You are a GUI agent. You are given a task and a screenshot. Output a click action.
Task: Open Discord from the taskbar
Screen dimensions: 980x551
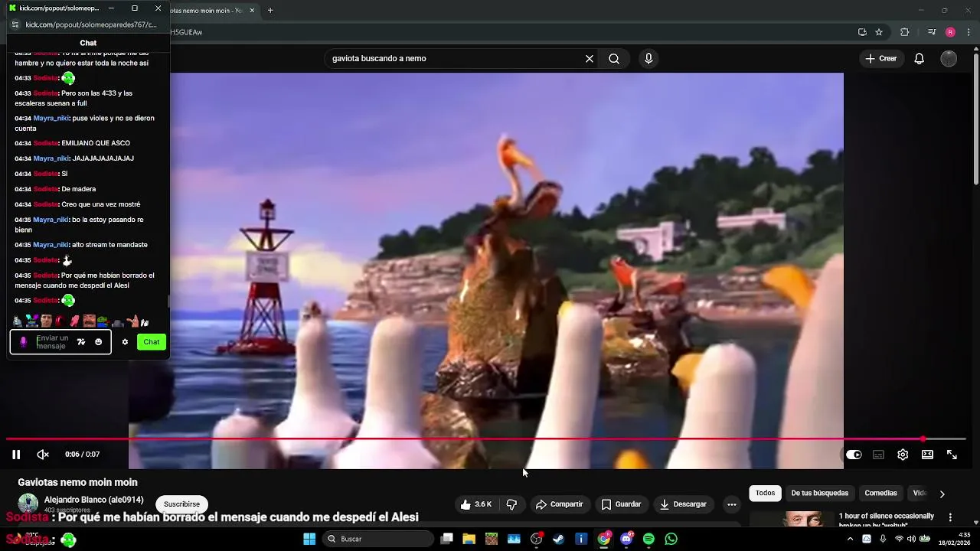(x=626, y=539)
